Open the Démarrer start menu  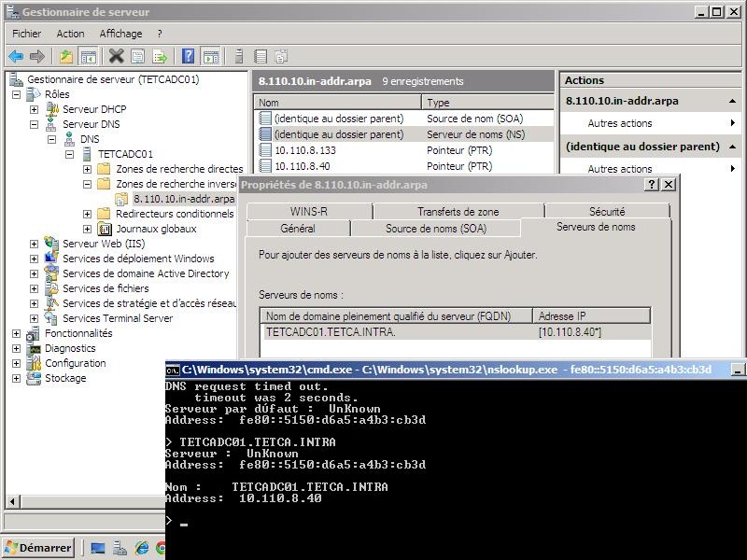coord(38,548)
